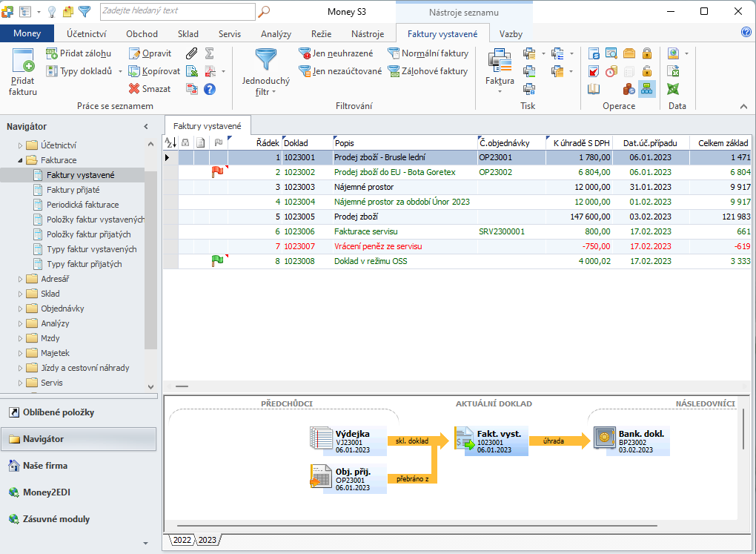Viewport: 756px width, 554px height.
Task: Click the padlock lock document icon
Action: (647, 53)
